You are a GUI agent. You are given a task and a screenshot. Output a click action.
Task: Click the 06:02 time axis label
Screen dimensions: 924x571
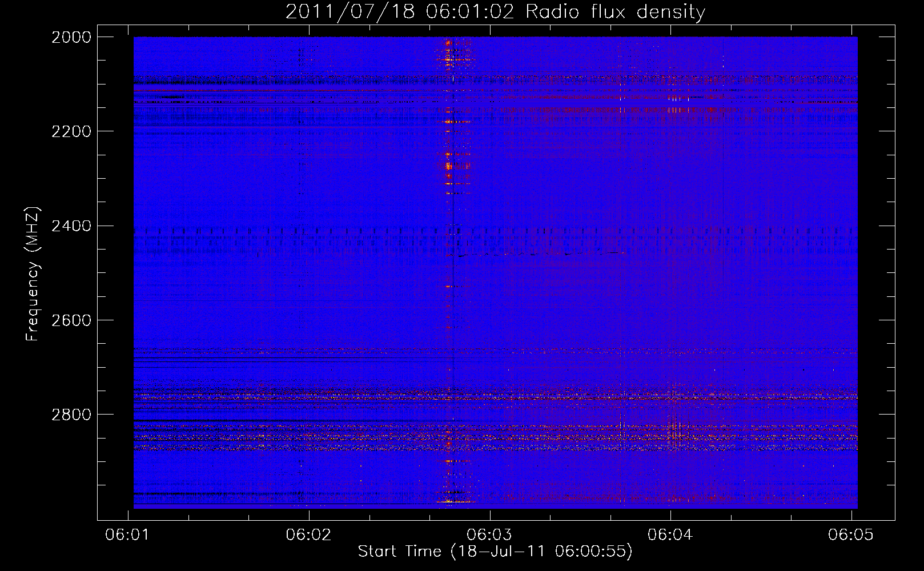pyautogui.click(x=309, y=534)
